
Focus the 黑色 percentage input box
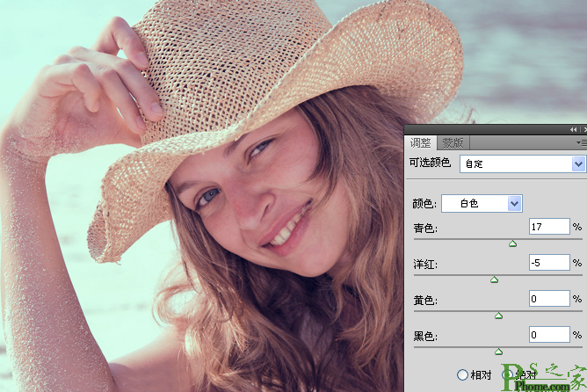coord(549,335)
